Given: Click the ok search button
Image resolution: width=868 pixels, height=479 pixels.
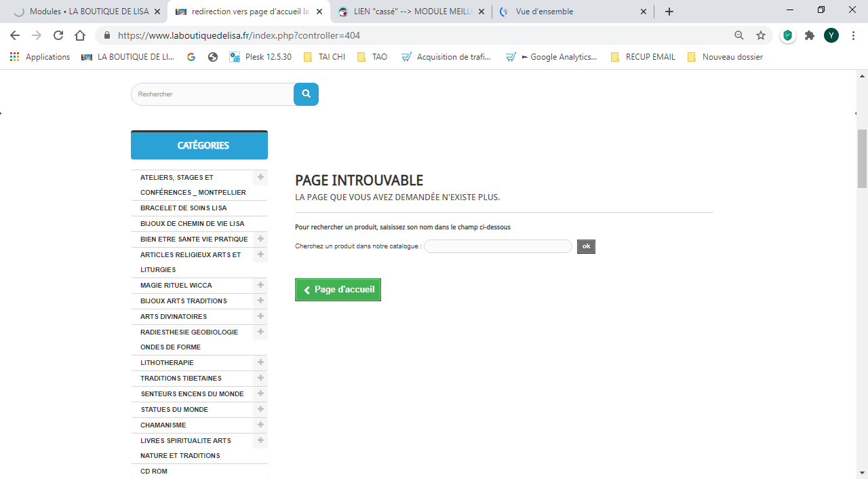Looking at the screenshot, I should [586, 246].
